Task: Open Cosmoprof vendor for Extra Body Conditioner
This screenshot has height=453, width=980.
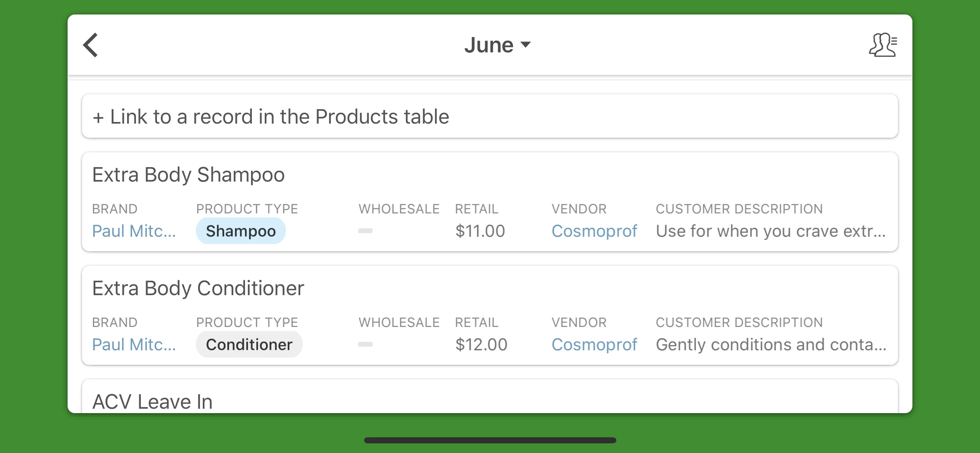Action: coord(594,345)
